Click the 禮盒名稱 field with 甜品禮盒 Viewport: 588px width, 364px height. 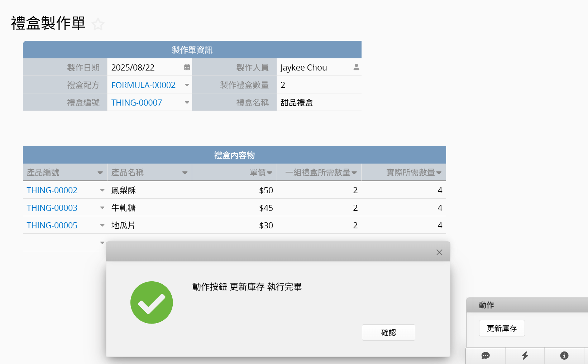coord(319,102)
